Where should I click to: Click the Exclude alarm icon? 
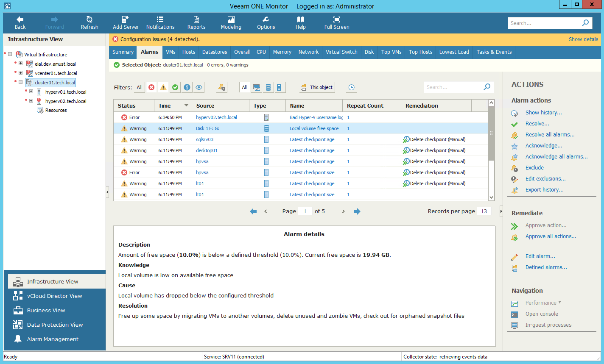515,168
